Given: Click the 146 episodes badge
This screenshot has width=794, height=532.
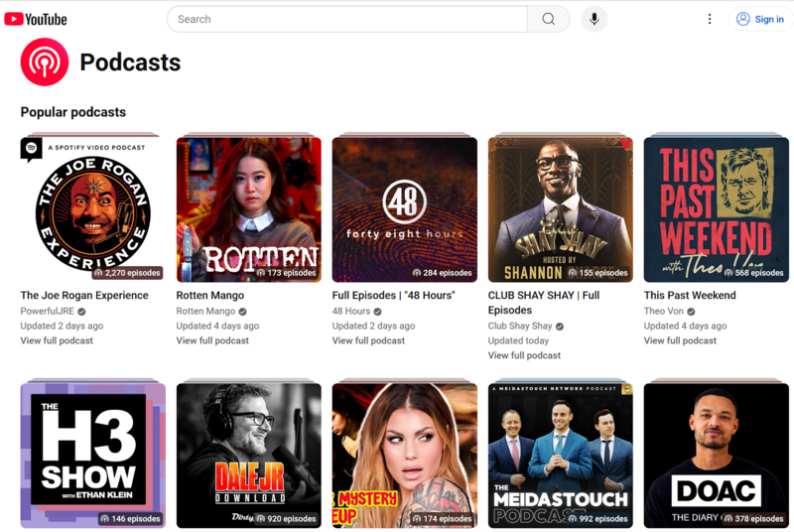Looking at the screenshot, I should point(130,519).
